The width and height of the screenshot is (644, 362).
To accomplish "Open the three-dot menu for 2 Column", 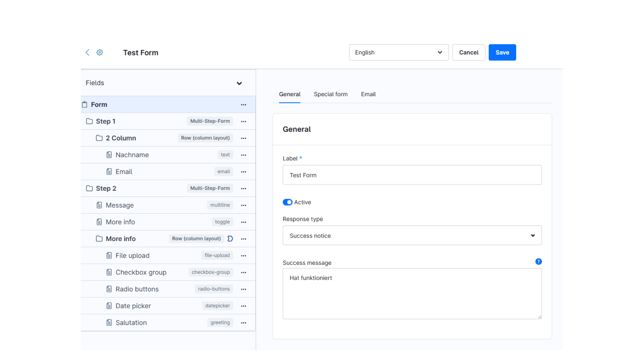I will (244, 138).
